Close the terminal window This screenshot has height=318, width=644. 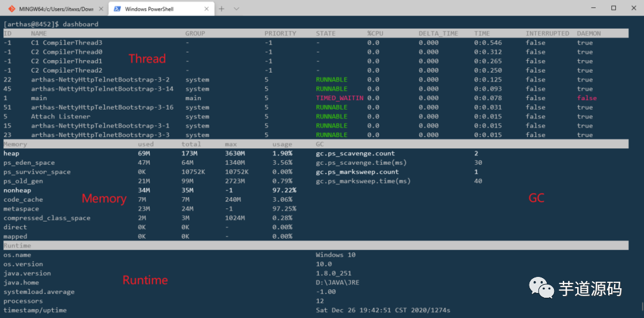633,8
